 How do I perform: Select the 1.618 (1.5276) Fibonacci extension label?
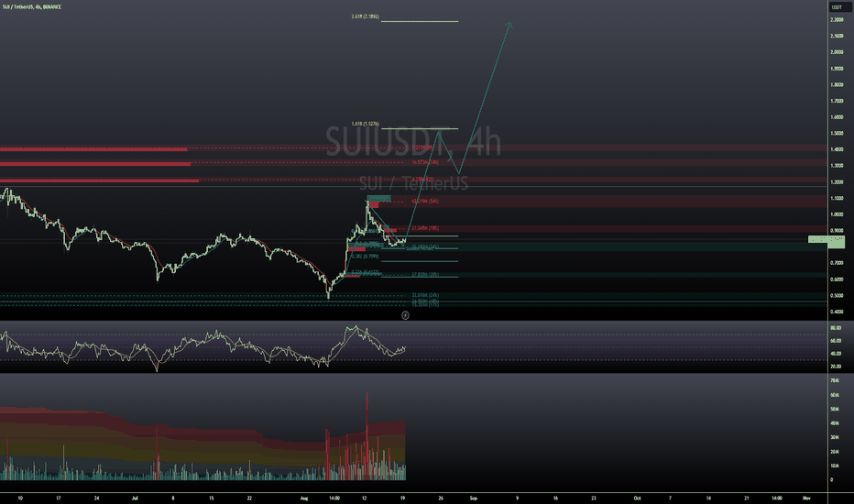coord(365,124)
